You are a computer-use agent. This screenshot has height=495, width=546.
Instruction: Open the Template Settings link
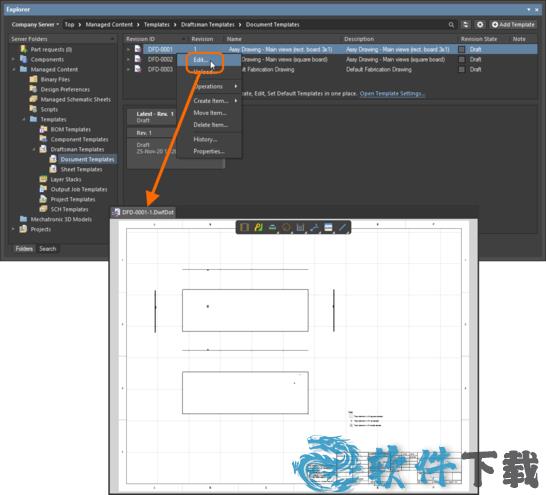(x=392, y=94)
